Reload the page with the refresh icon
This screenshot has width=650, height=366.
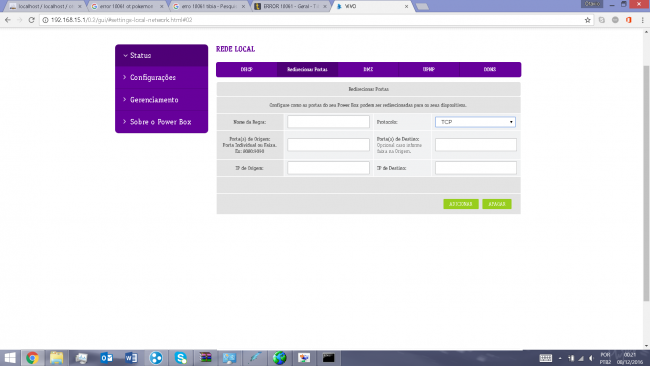click(32, 20)
